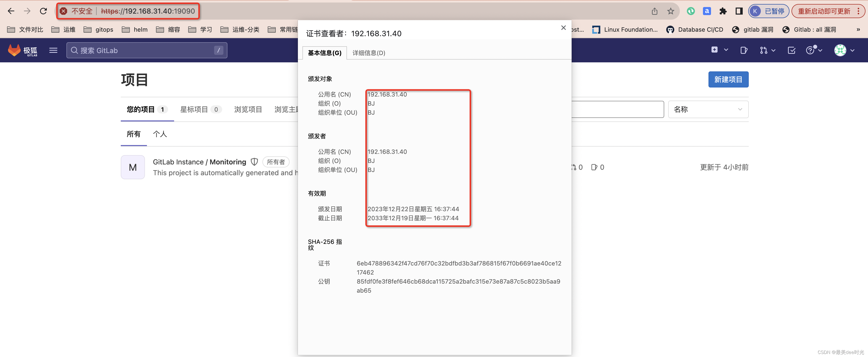868x357 pixels.
Task: Open 运维 bookmark folder
Action: click(x=63, y=30)
